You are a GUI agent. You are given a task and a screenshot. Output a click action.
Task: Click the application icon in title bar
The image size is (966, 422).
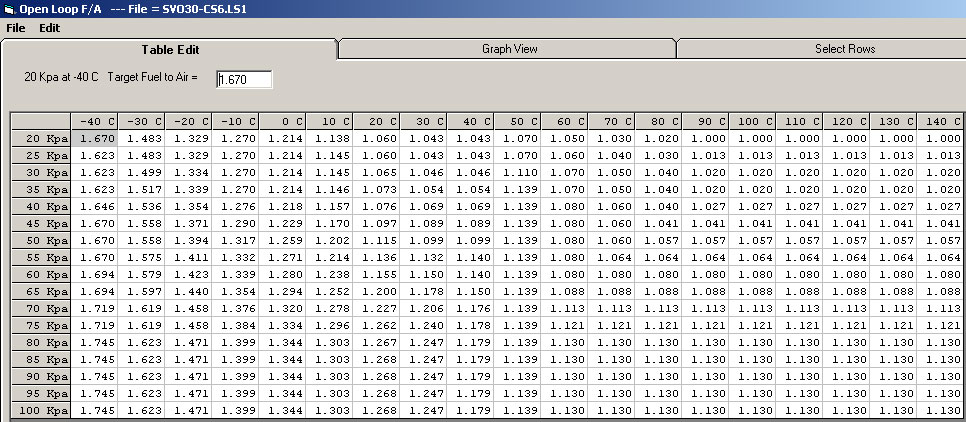pyautogui.click(x=10, y=9)
